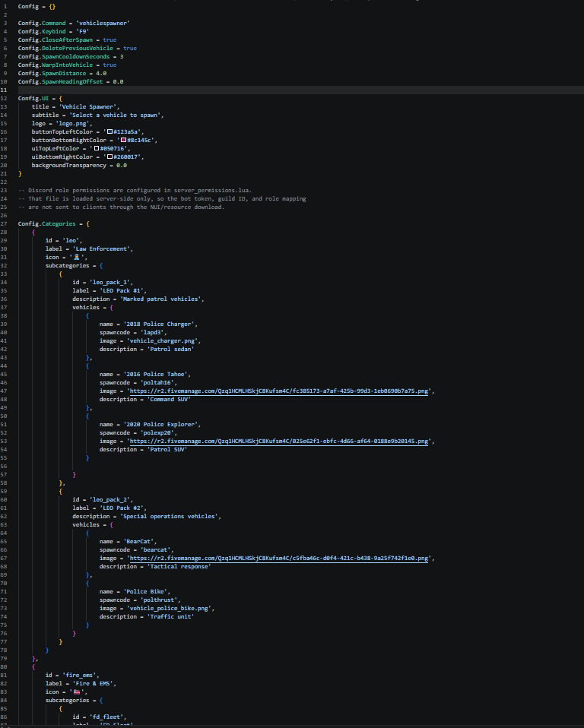The width and height of the screenshot is (584, 728).
Task: Click 'bearcat' spawncode string
Action: tap(155, 549)
